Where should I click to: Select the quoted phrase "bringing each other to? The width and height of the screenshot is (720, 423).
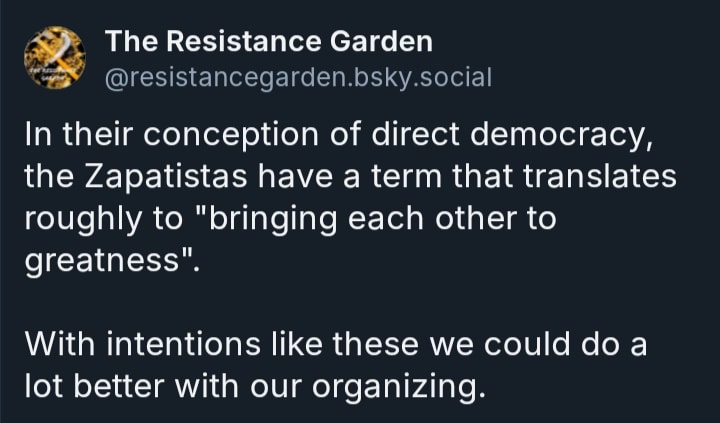363,220
